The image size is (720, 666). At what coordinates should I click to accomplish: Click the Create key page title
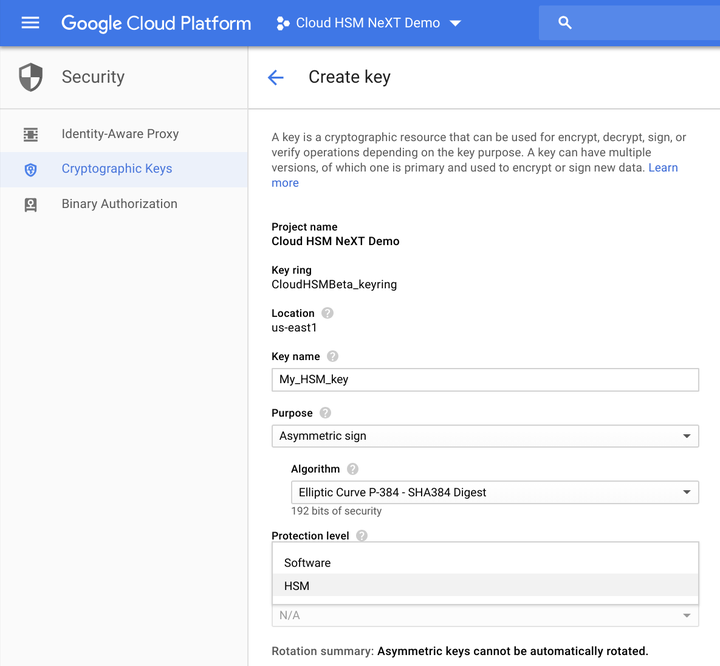pyautogui.click(x=349, y=77)
